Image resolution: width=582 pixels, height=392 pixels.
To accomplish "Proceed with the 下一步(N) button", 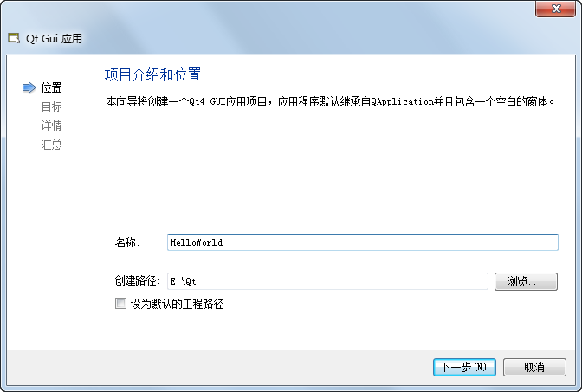I will tap(464, 367).
